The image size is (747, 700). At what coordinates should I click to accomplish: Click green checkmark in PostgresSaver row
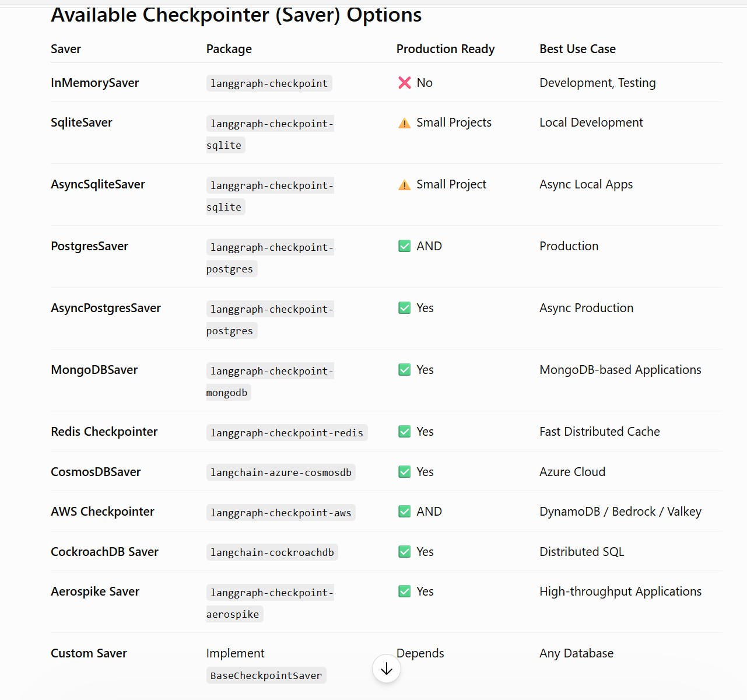[404, 246]
